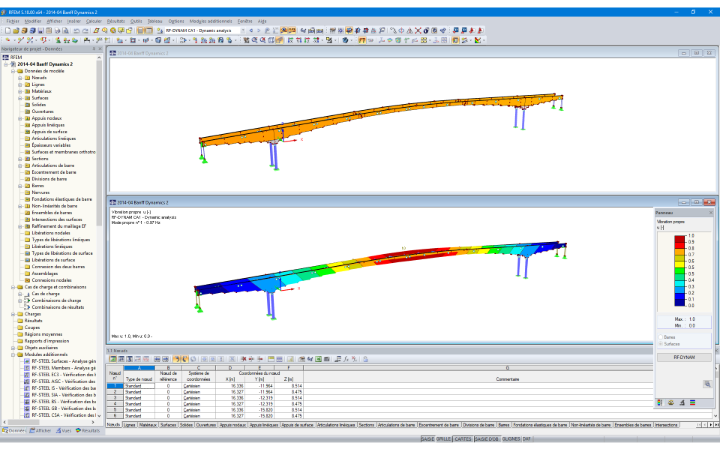Toggle GRILLE in the status bar
Screen dimensions: 720x450
[x=444, y=439]
